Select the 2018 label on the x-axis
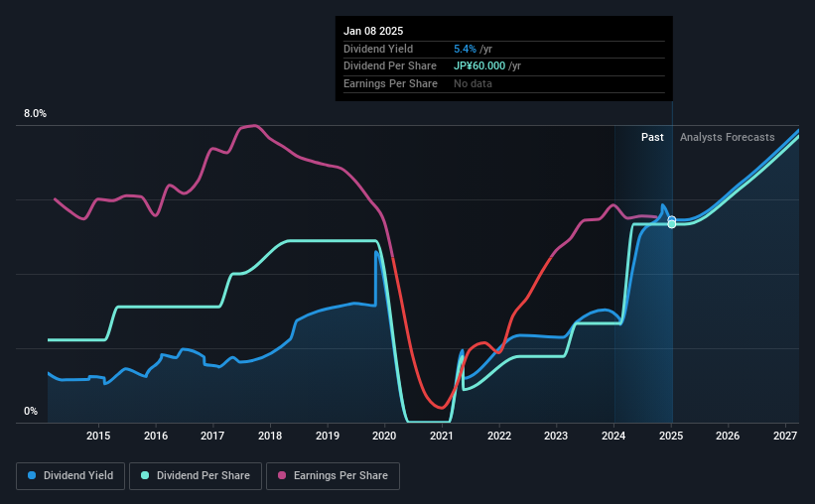 pos(270,436)
